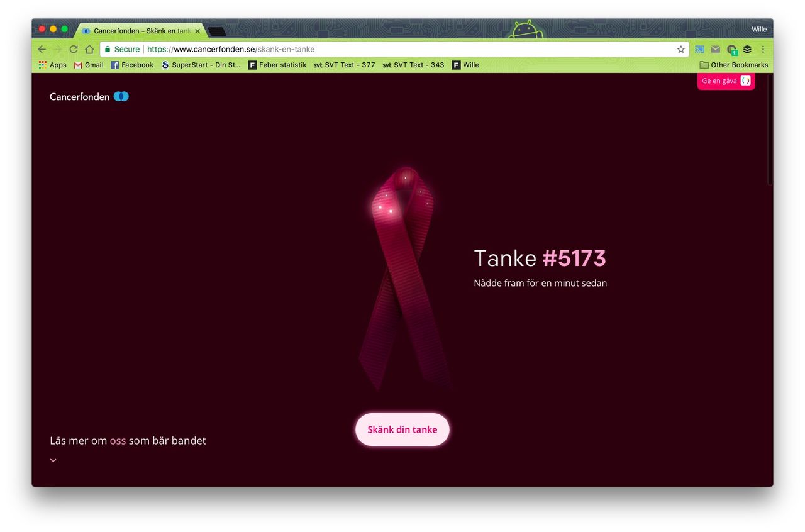Click the Buffer stacked-layers extension icon
The image size is (805, 532).
(x=747, y=49)
